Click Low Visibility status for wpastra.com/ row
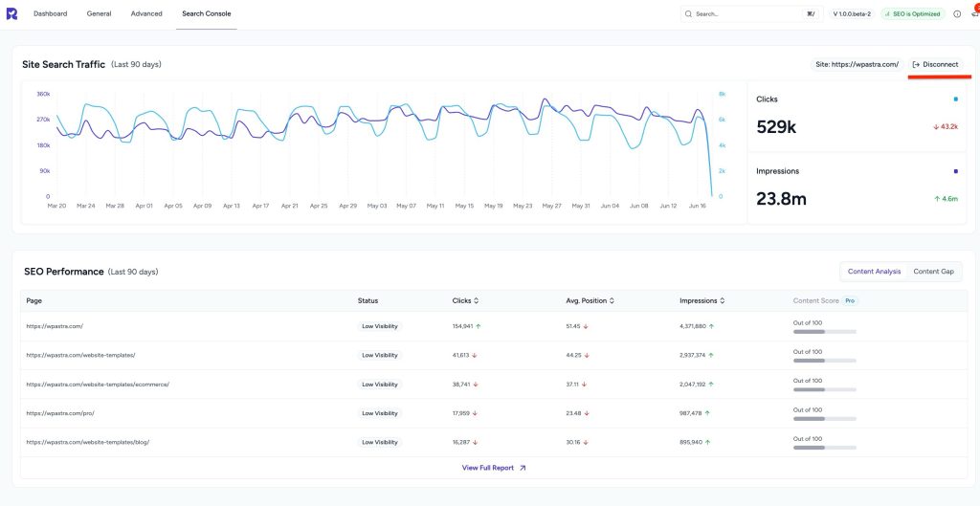The height and width of the screenshot is (506, 980). [x=380, y=326]
